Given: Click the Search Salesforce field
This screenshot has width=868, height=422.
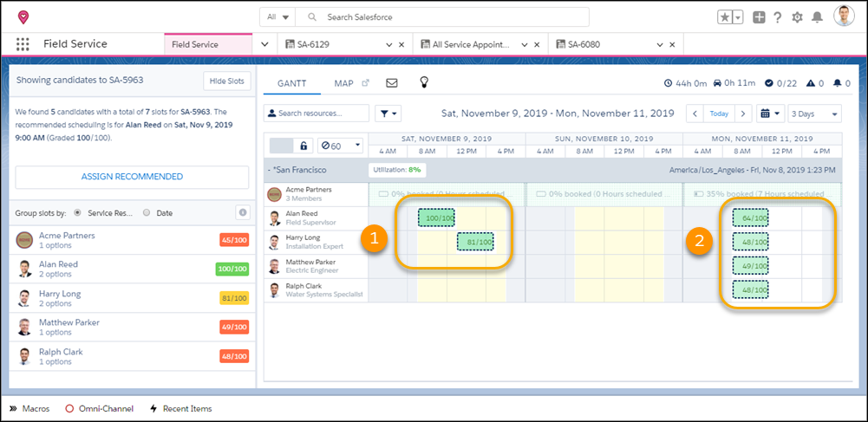Looking at the screenshot, I should click(x=441, y=17).
